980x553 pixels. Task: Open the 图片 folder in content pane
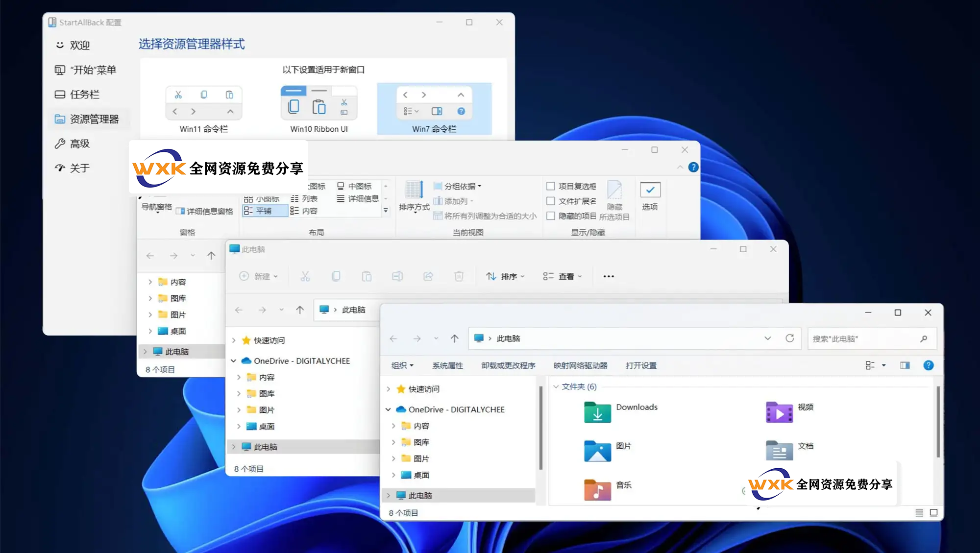[x=597, y=451]
